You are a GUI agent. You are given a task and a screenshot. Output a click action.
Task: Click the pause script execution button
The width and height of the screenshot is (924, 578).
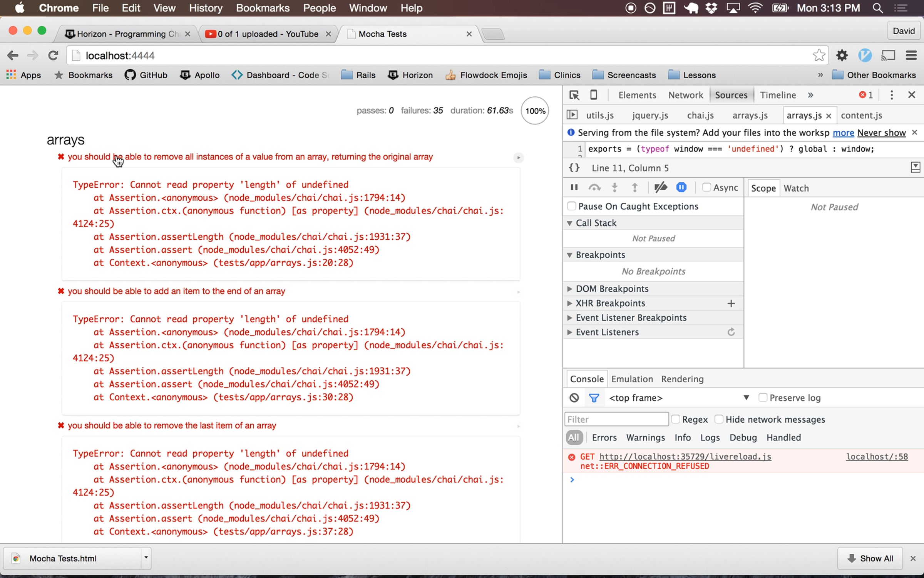574,187
